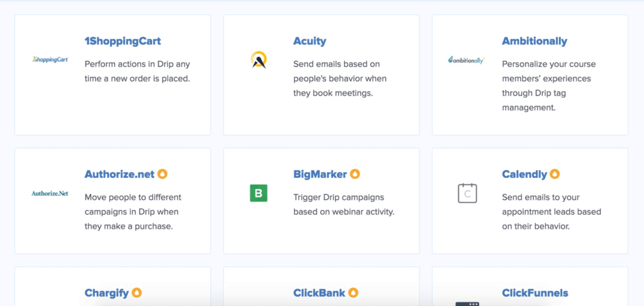This screenshot has height=306, width=644.
Task: Click the drop badge beside Calendly
Action: coord(555,174)
